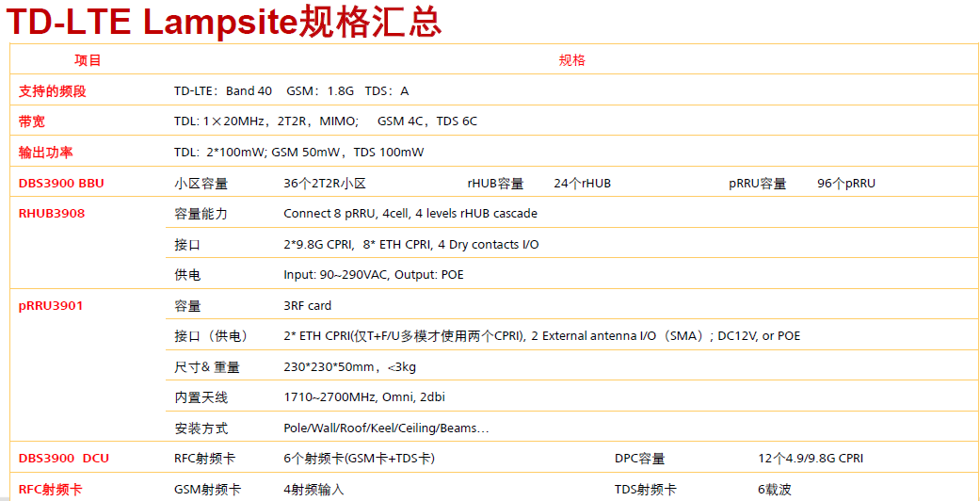Click the row label "输出功率"

click(45, 153)
